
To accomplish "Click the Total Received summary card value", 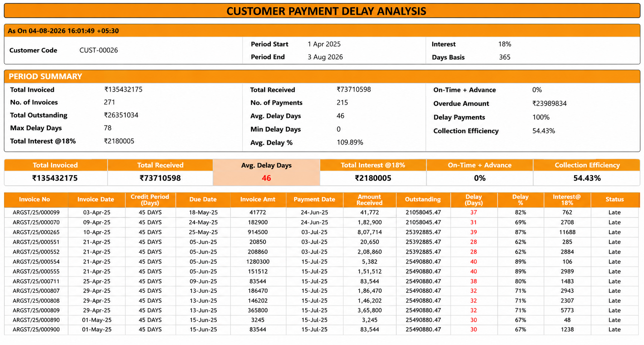I will click(160, 178).
